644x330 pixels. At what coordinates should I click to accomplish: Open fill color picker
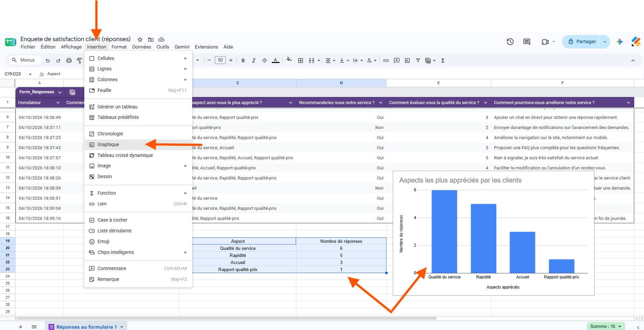click(x=289, y=60)
